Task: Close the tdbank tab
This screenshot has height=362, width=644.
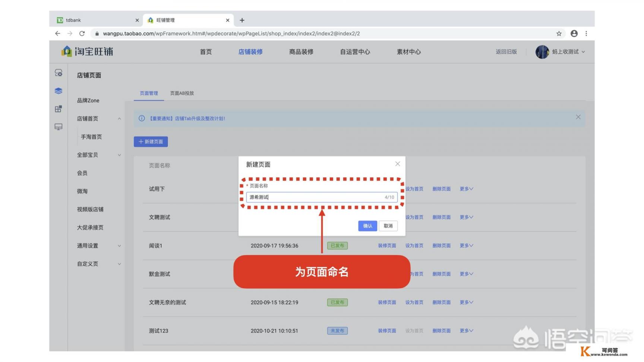Action: click(137, 20)
